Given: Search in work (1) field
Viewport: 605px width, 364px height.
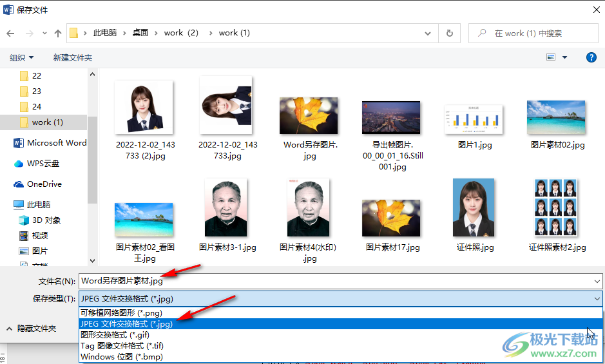Looking at the screenshot, I should 533,34.
